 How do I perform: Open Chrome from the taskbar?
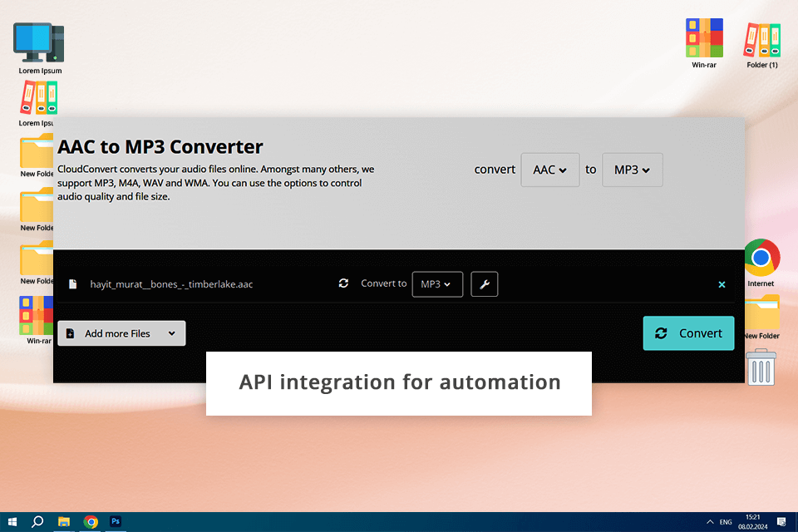[91, 522]
